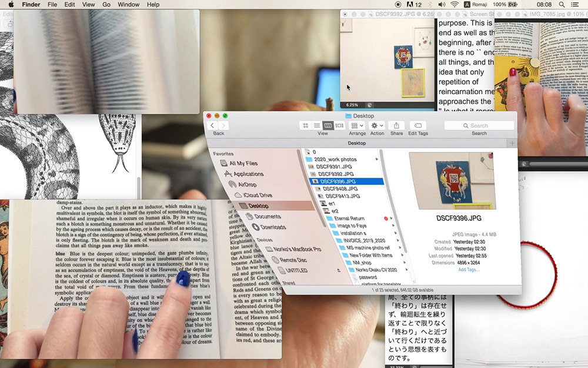Click the Edit Tags toolbar icon
Viewport: 588px width, 368px height.
click(417, 125)
